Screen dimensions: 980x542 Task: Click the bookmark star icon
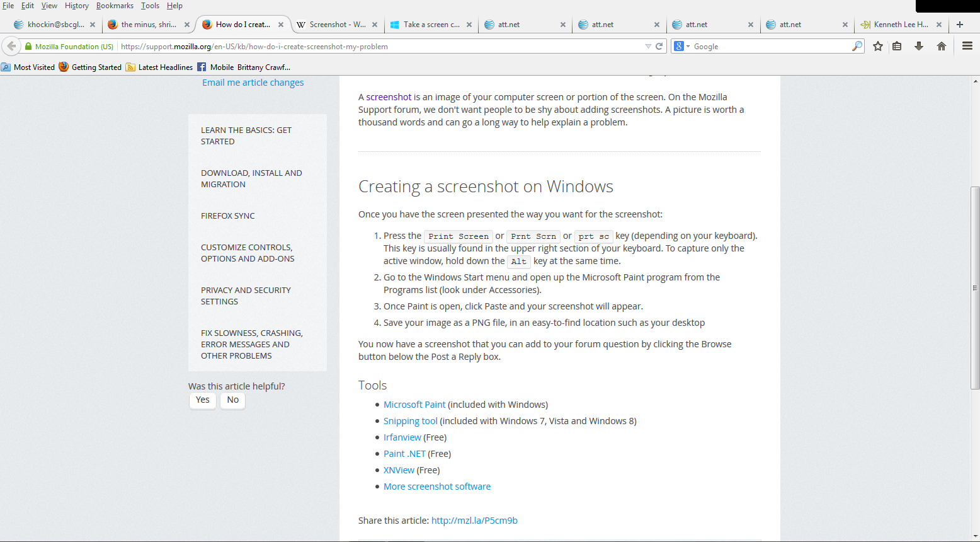tap(878, 46)
